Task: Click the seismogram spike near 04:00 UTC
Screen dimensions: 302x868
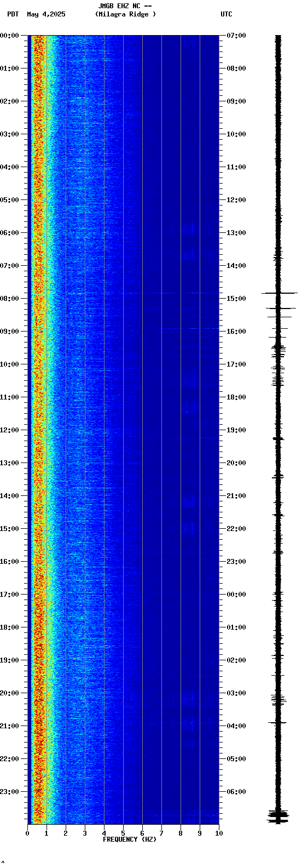Action: (x=278, y=723)
